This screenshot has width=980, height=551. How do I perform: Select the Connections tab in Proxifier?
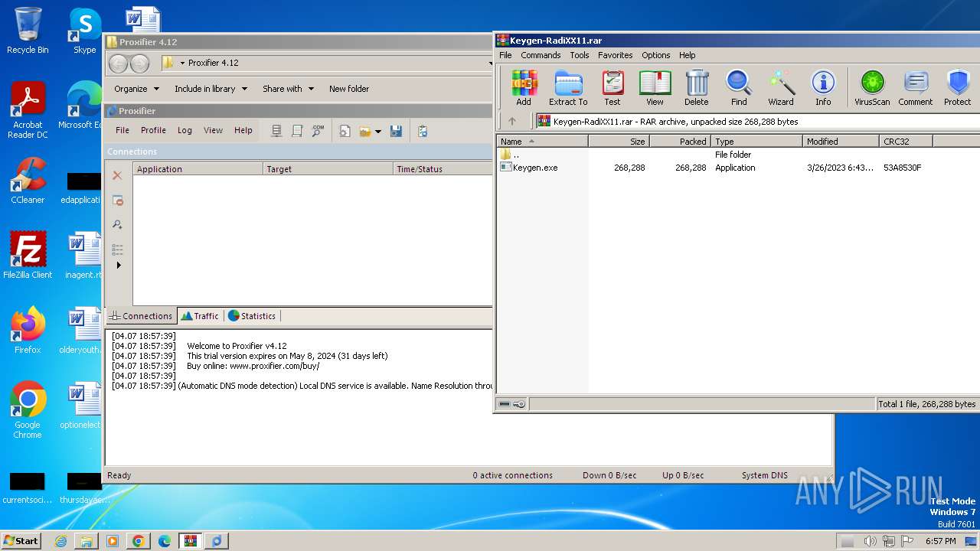(141, 315)
